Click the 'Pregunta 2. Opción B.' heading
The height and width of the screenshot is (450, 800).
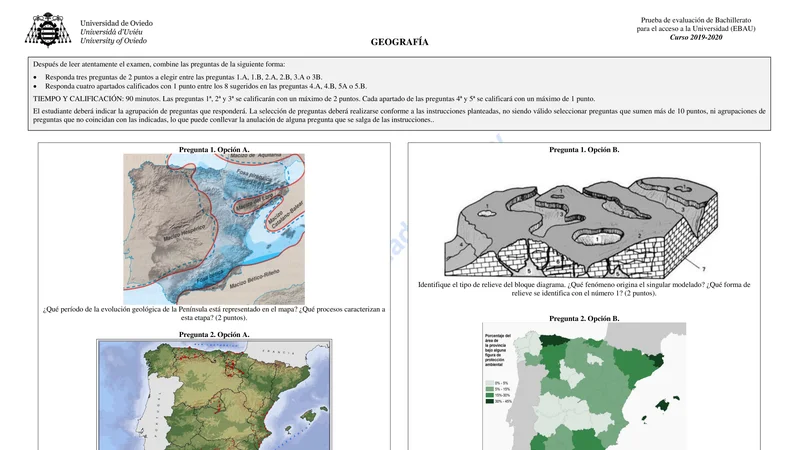585,318
